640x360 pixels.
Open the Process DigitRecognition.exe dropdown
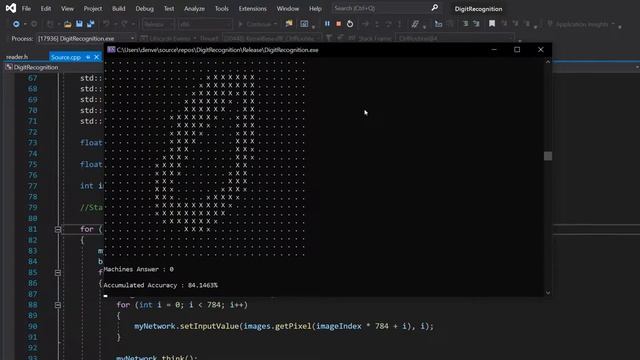click(86, 38)
